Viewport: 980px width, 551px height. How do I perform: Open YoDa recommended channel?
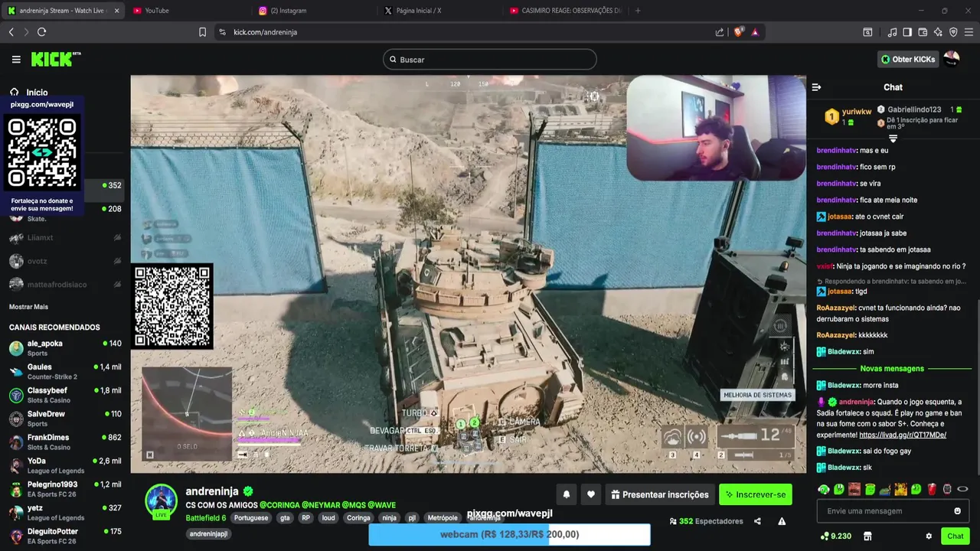point(65,466)
